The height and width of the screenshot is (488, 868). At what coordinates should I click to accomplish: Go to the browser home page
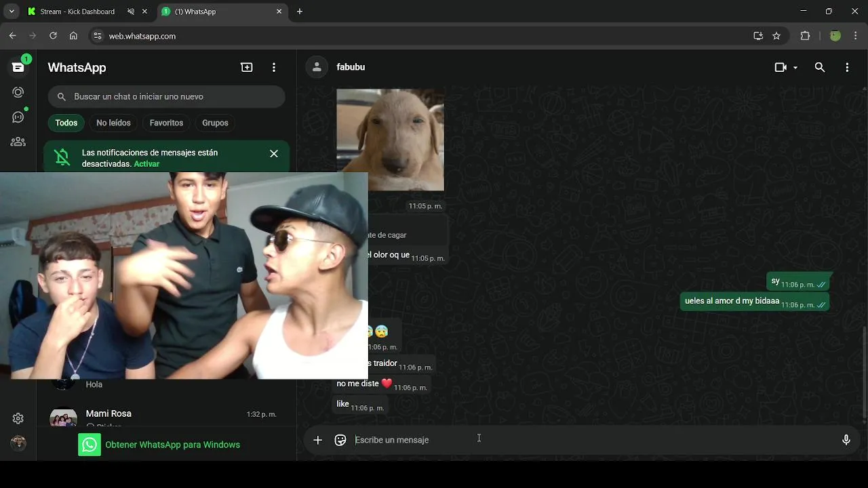(73, 36)
